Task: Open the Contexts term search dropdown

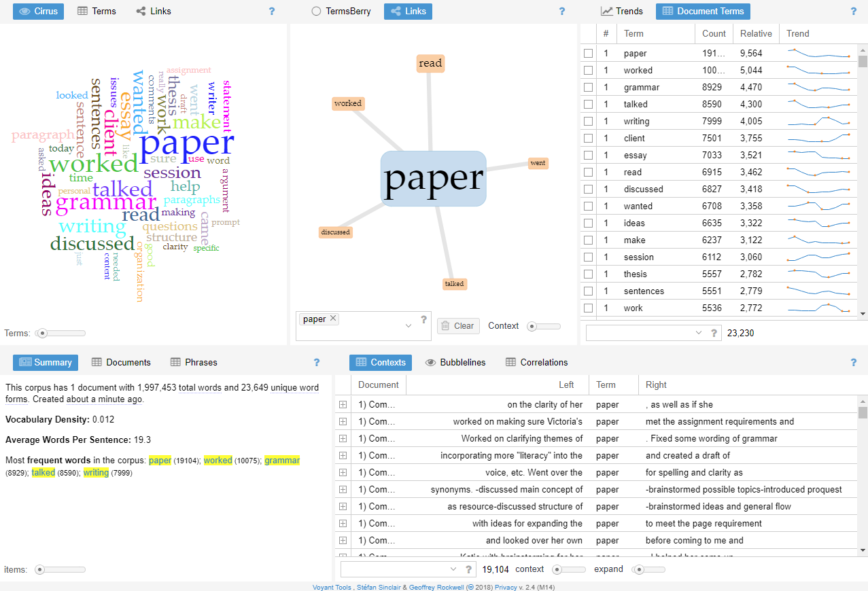Action: tap(453, 569)
